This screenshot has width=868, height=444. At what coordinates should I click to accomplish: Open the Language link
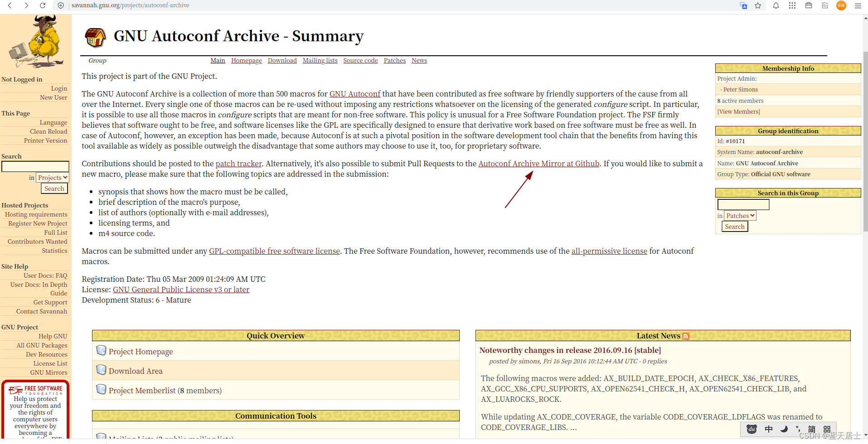click(x=53, y=122)
